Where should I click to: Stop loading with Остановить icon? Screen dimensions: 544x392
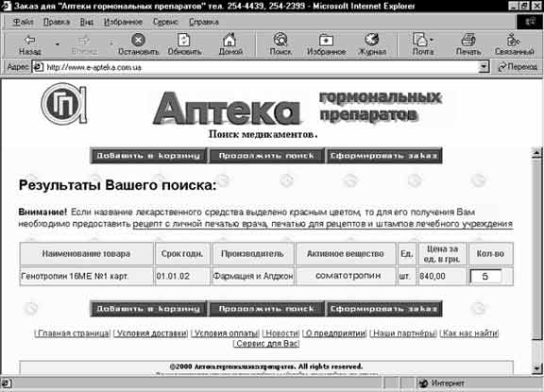point(138,44)
